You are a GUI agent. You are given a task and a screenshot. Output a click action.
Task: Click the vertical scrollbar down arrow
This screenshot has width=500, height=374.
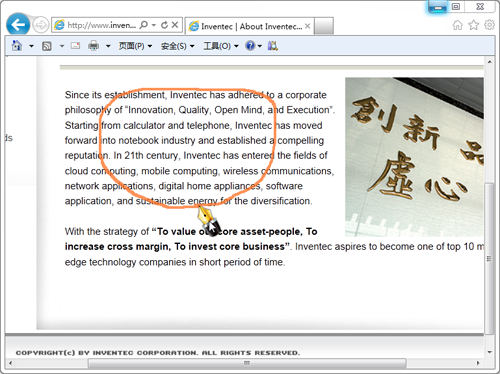pos(489,352)
